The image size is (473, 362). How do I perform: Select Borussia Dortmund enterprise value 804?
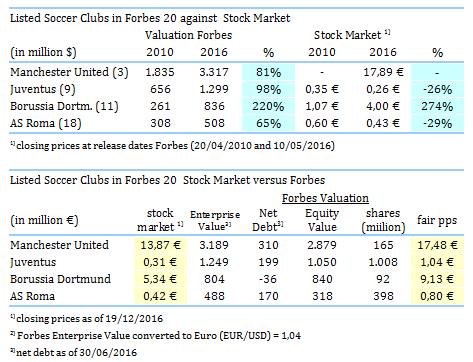click(x=214, y=279)
